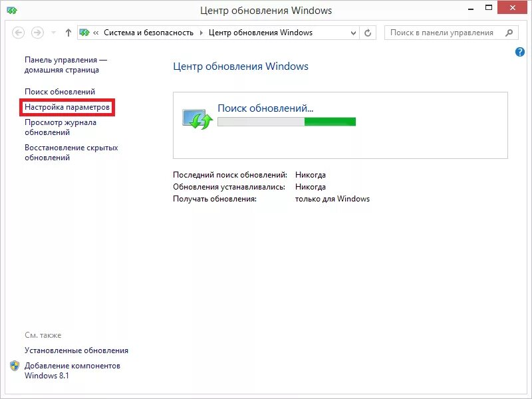Go up one level with the up arrow
The width and height of the screenshot is (532, 399).
[x=68, y=33]
